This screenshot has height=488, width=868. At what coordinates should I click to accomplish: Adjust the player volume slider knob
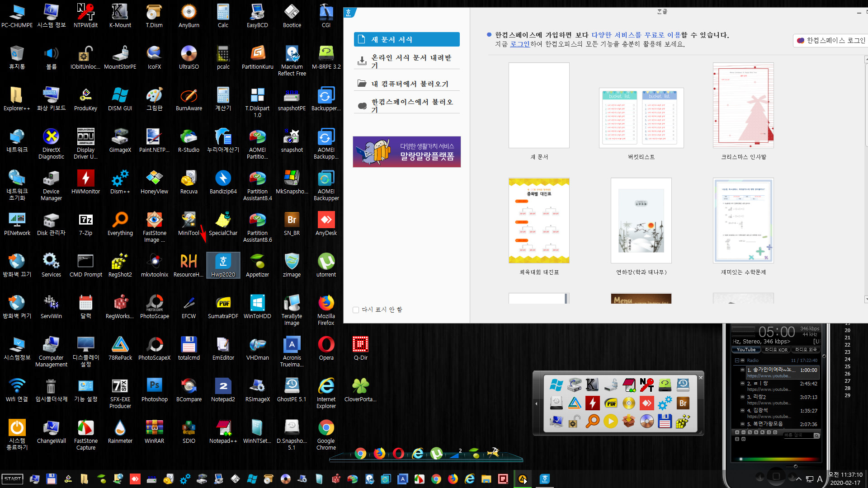coord(796,466)
